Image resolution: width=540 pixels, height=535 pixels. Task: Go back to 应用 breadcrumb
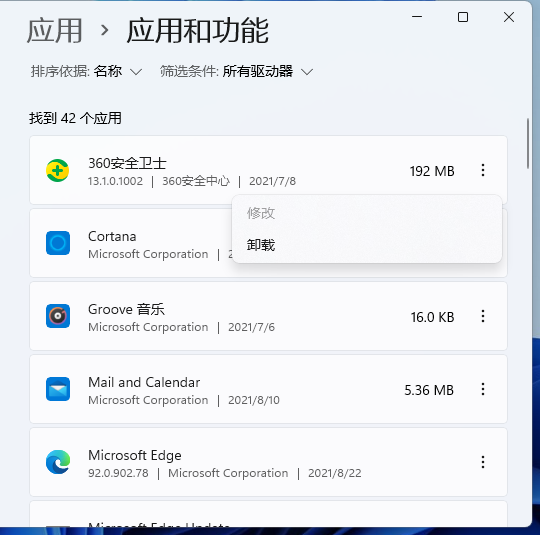54,31
